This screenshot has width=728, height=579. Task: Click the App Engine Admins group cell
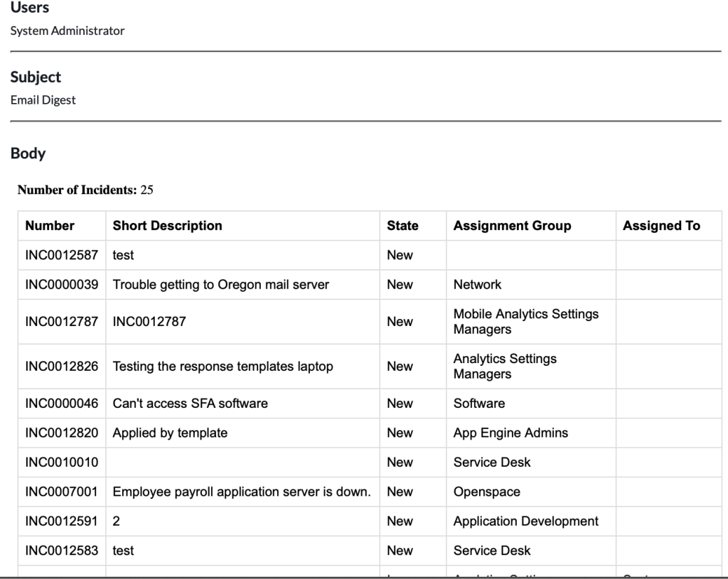tap(510, 433)
